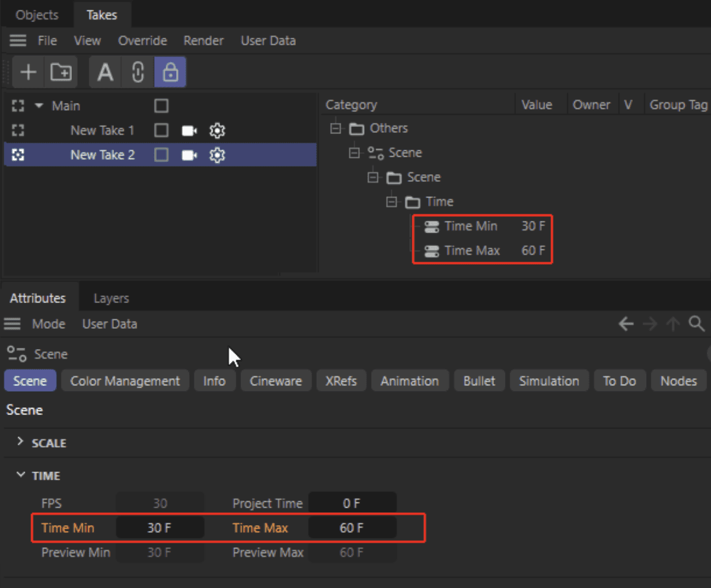The width and height of the screenshot is (711, 588).
Task: Open the Info tab button
Action: pos(214,381)
